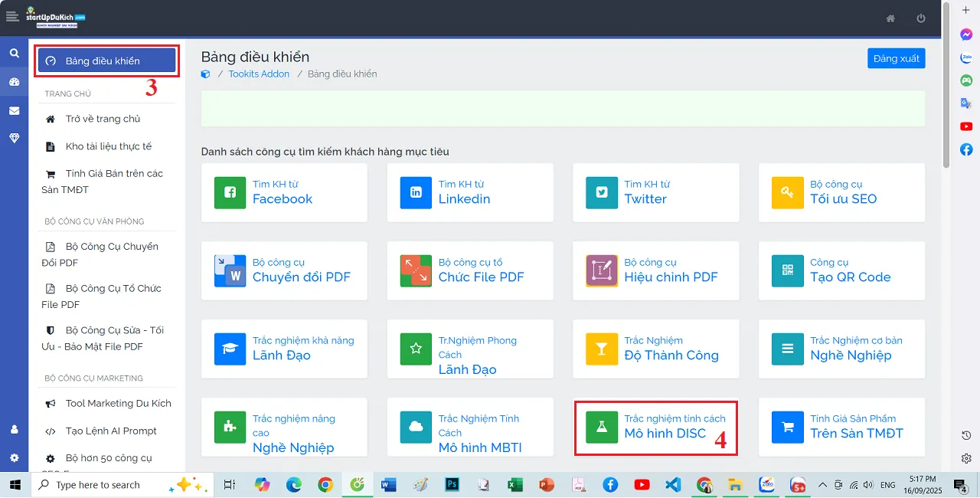Show hidden system tray icons
Screen dimensions: 980x498
click(823, 485)
